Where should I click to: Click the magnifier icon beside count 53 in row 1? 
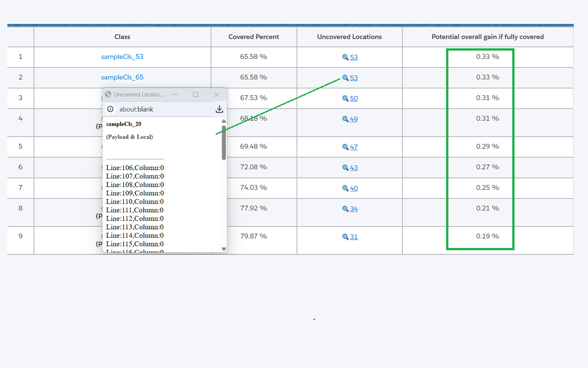point(345,57)
